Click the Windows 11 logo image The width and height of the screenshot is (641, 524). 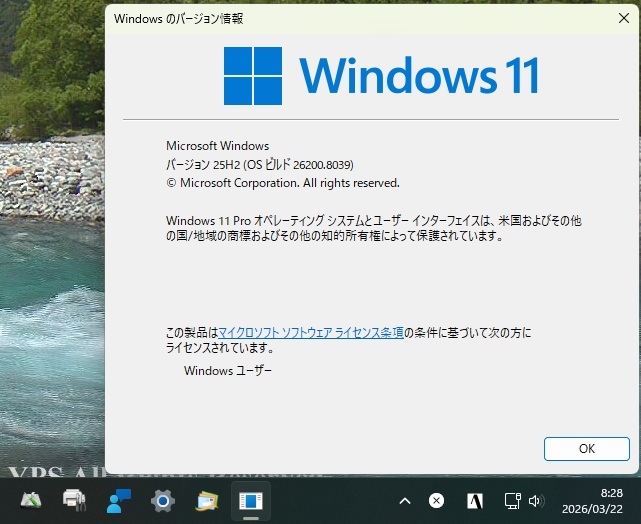[381, 76]
